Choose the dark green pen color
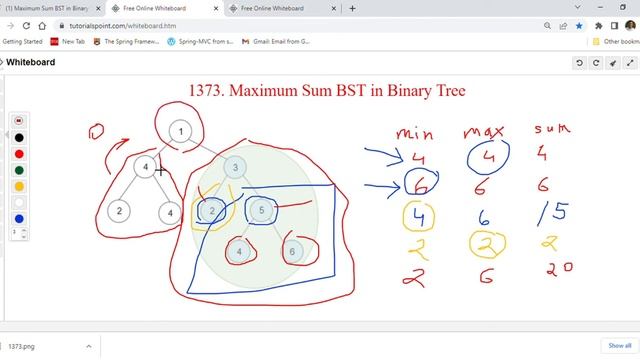This screenshot has height=360, width=640. [19, 170]
